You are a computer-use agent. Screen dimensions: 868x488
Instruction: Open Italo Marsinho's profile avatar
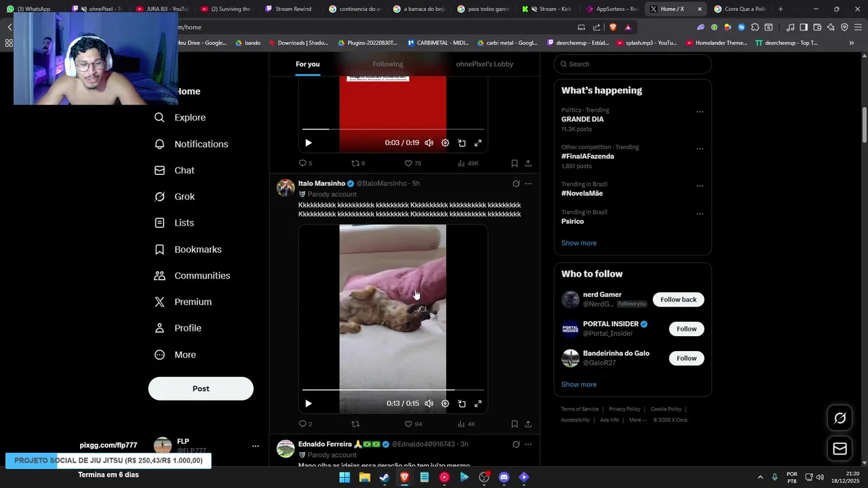click(x=286, y=188)
